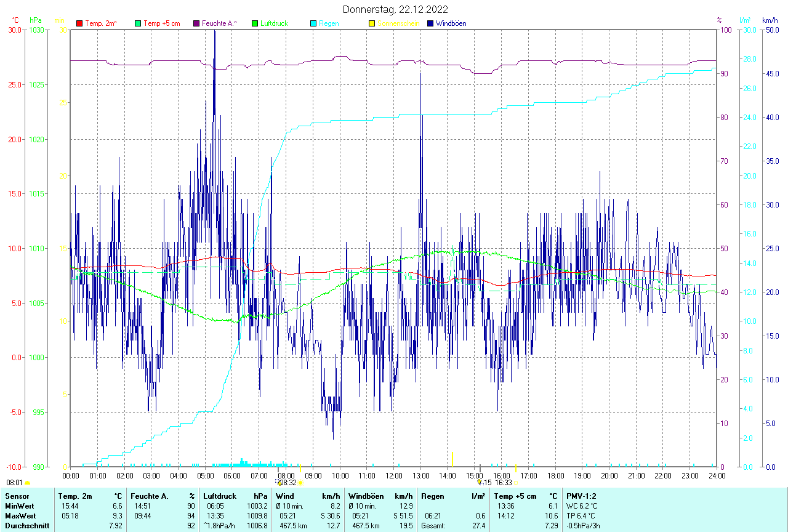Screen dimensions: 788x532
Task: Click the Temp +5 cm legend label
Action: [162, 23]
